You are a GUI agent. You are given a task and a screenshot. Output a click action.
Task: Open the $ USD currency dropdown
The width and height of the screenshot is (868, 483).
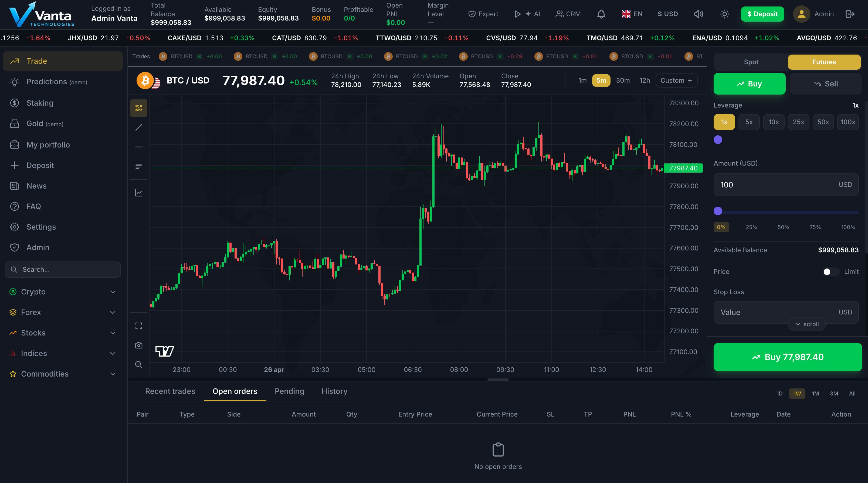click(x=667, y=14)
